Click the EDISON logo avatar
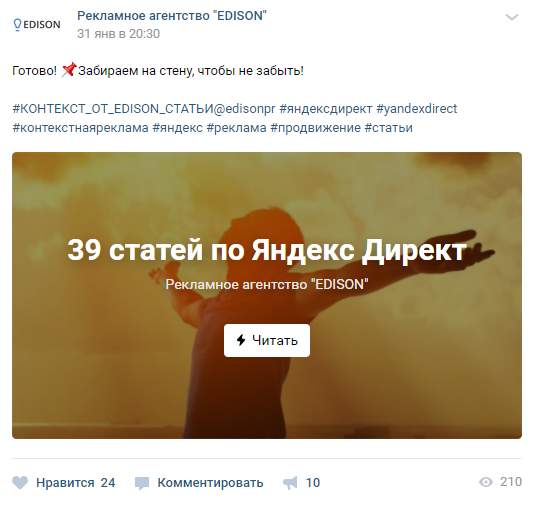Screen dimensions: 539x506 pos(37,25)
